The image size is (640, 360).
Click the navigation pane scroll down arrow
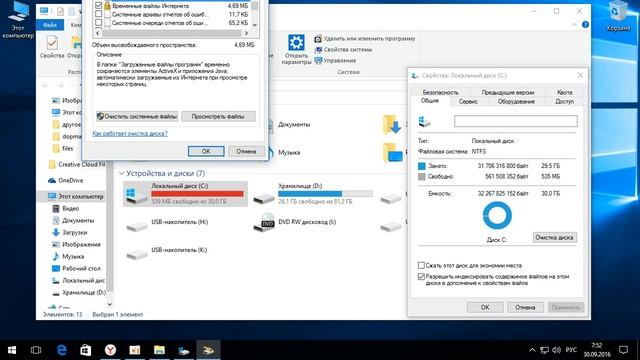pos(109,304)
